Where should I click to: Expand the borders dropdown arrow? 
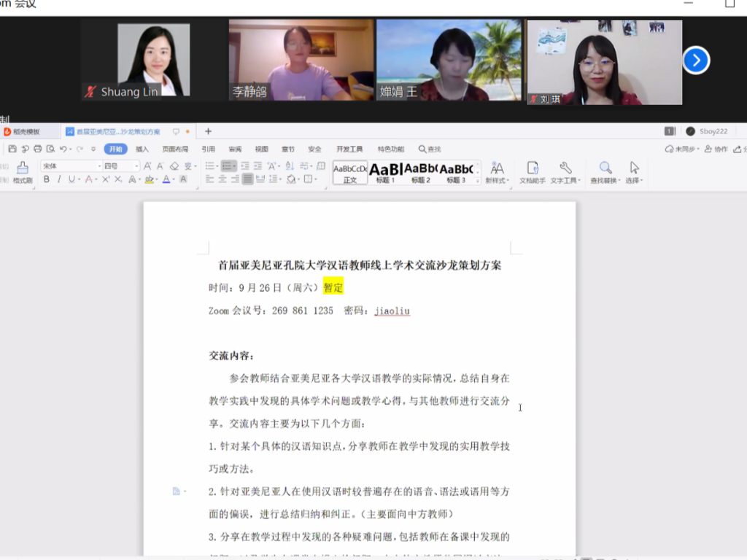pyautogui.click(x=315, y=179)
